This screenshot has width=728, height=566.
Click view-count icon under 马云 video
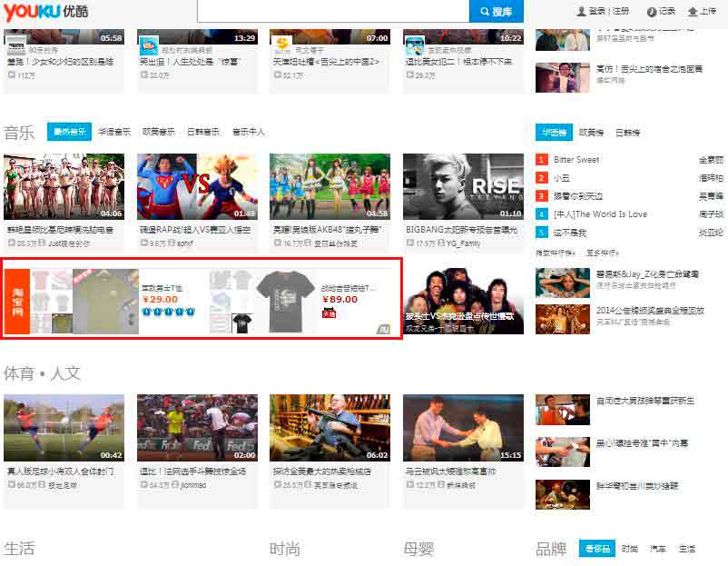[410, 484]
